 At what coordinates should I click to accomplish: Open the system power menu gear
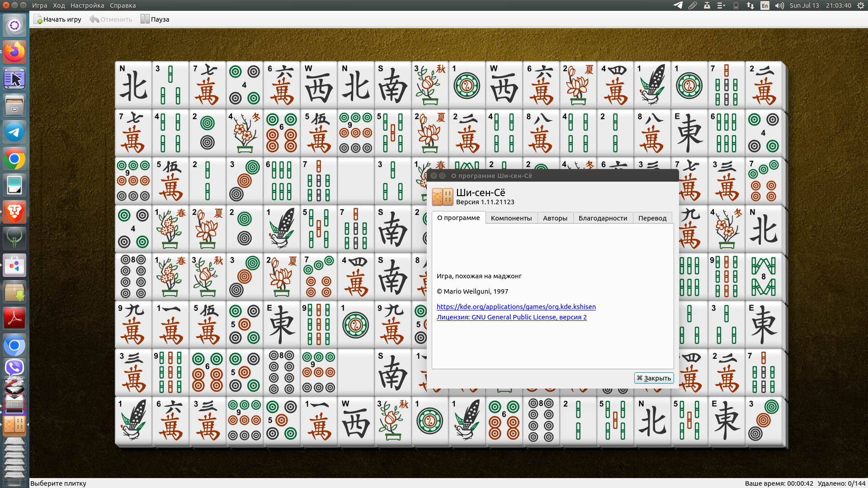coord(860,5)
